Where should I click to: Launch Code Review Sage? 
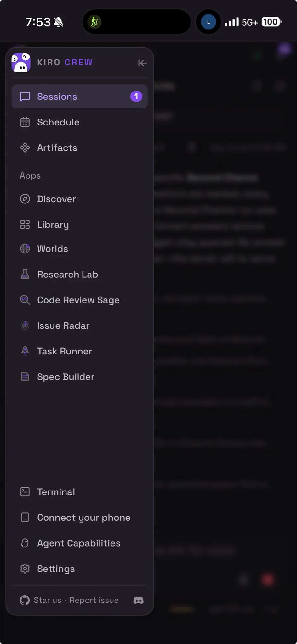80,300
